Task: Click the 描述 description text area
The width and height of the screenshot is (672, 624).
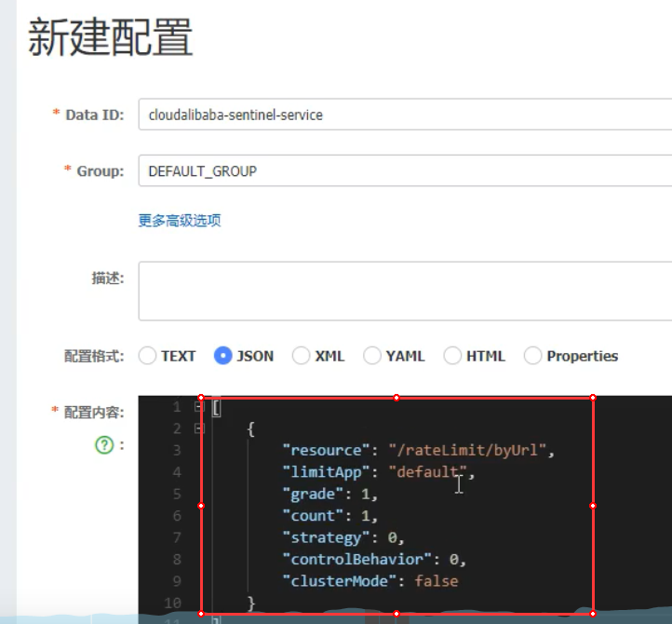Action: coord(405,291)
